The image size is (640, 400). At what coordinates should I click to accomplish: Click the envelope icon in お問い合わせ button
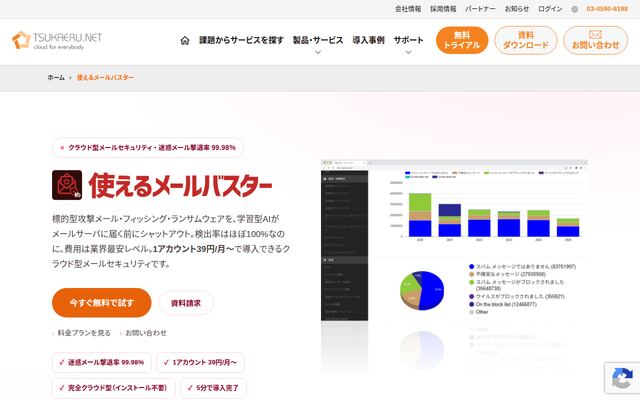point(595,35)
